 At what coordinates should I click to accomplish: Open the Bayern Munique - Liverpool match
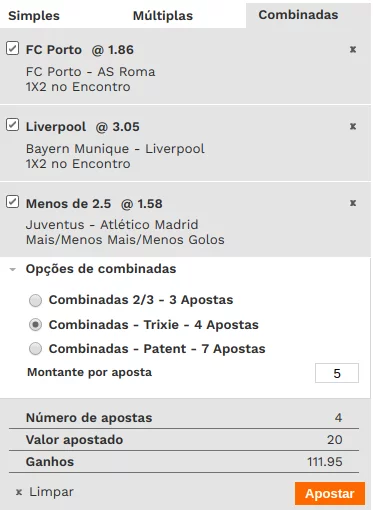(x=115, y=149)
